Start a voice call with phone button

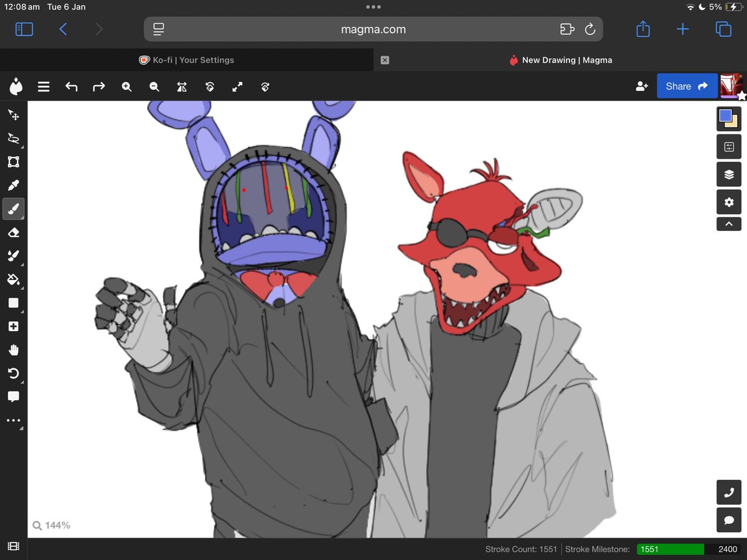(x=729, y=492)
